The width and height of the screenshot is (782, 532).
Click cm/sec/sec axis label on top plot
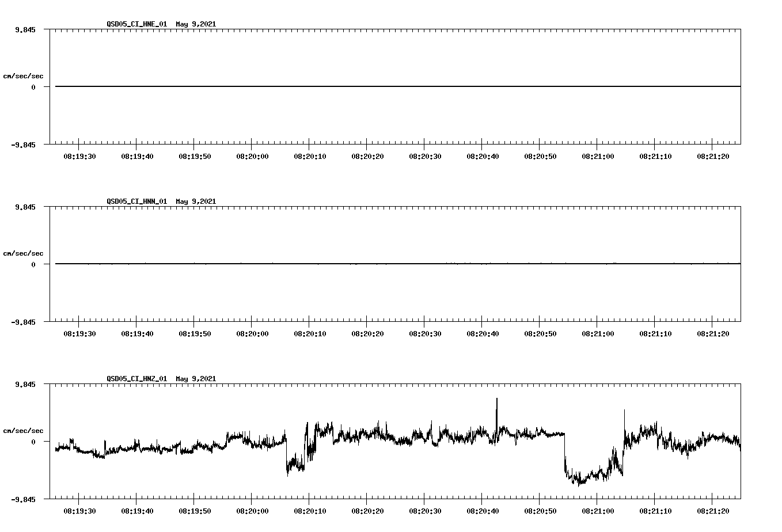coord(24,75)
